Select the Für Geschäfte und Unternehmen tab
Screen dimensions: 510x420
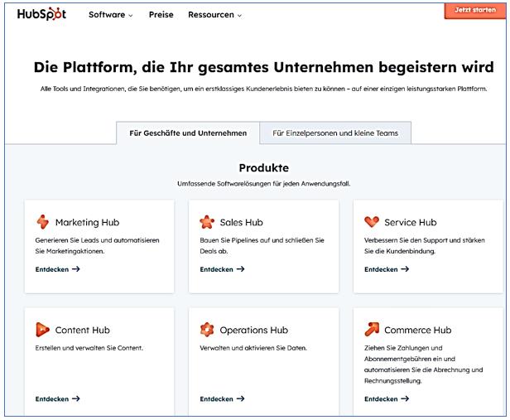coord(188,133)
